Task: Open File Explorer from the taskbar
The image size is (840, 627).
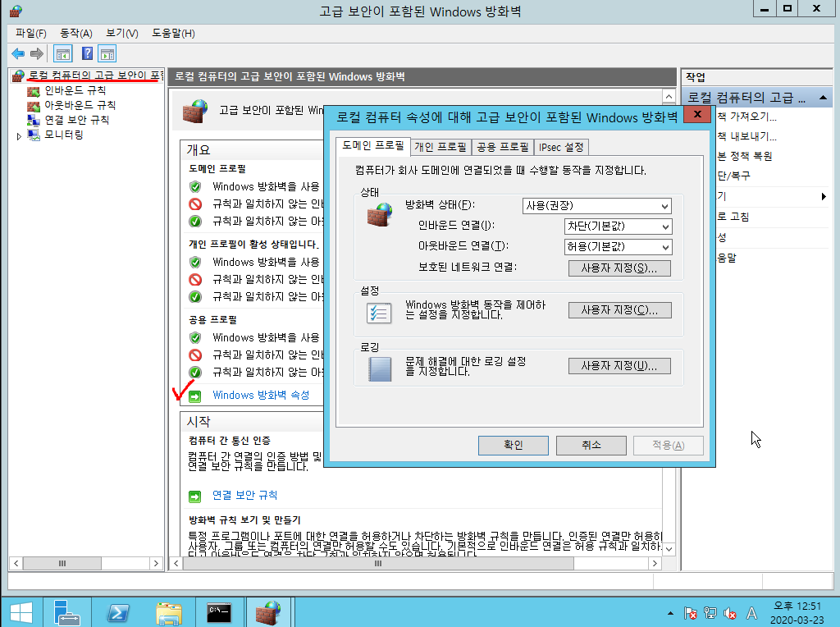Action: pos(169,612)
